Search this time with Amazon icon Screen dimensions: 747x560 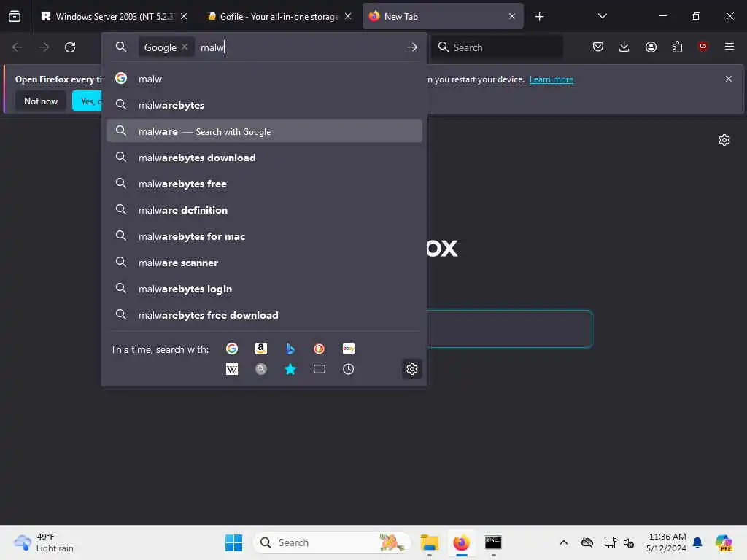tap(261, 349)
